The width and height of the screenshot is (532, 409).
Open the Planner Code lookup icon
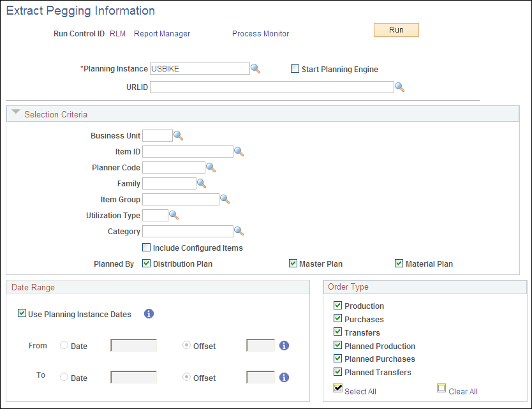click(x=211, y=167)
